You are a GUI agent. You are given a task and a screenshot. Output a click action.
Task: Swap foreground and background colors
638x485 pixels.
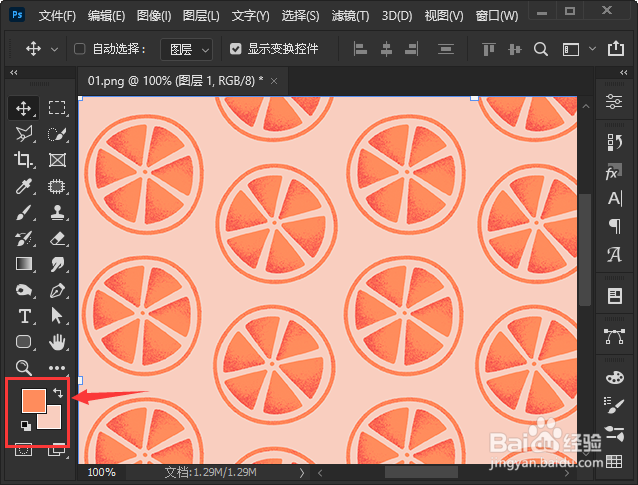click(x=58, y=393)
